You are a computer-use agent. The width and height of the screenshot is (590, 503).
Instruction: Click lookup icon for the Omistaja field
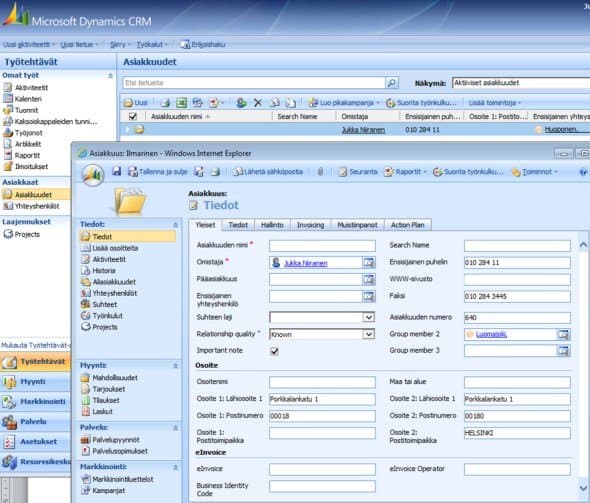369,263
